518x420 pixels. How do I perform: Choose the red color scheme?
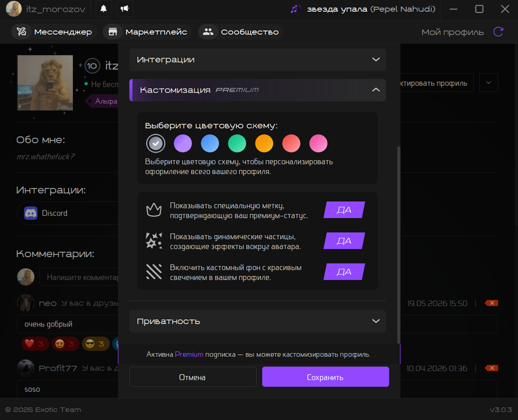click(291, 143)
